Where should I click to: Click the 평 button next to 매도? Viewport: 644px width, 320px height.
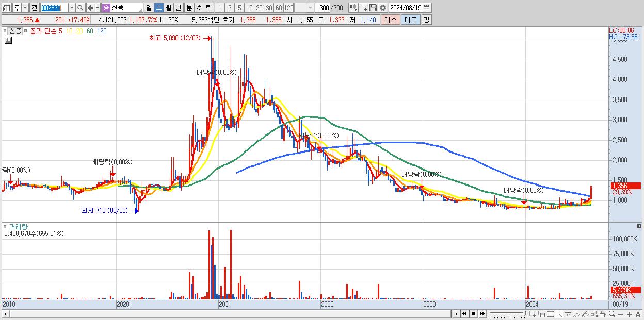point(426,20)
